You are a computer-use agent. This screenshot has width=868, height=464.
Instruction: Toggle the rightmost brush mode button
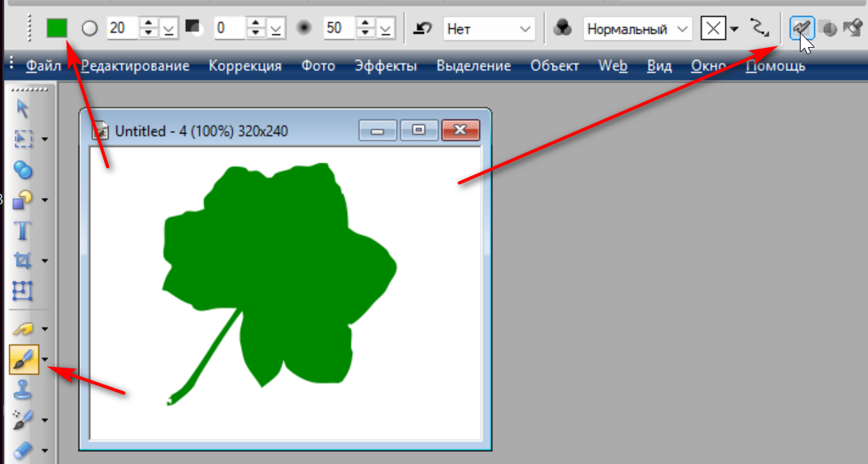[853, 28]
